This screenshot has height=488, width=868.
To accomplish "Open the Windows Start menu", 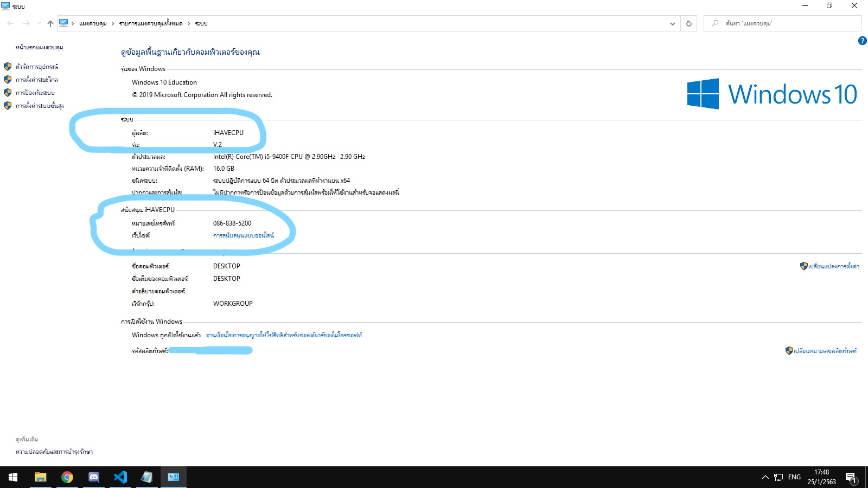I will pyautogui.click(x=13, y=477).
